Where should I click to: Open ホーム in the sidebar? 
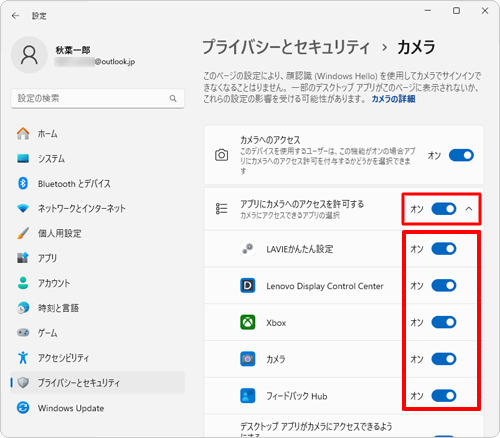[98, 134]
